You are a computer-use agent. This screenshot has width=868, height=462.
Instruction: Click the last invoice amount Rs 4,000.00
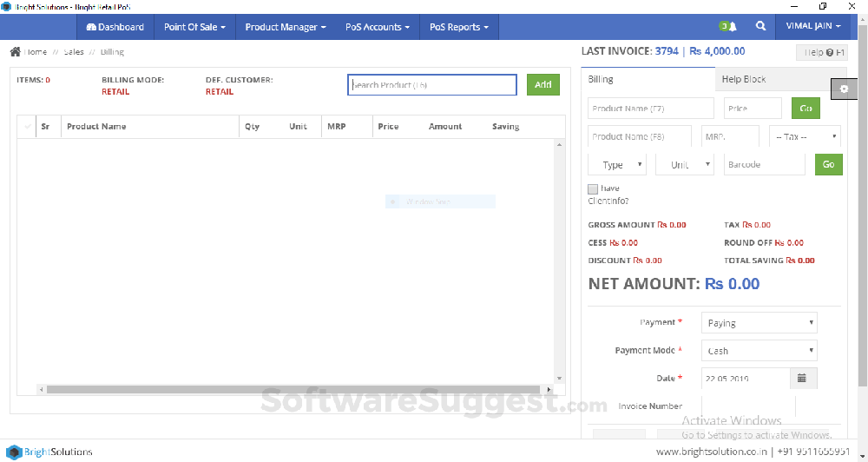(x=717, y=51)
